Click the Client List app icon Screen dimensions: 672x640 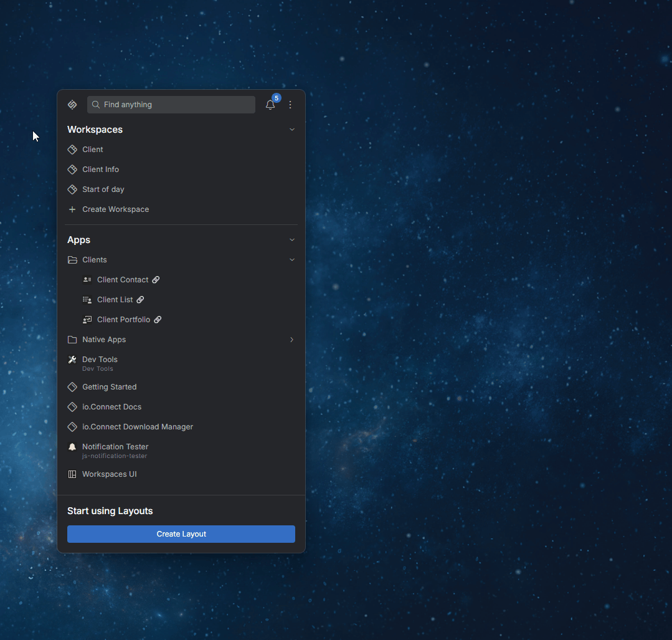87,300
